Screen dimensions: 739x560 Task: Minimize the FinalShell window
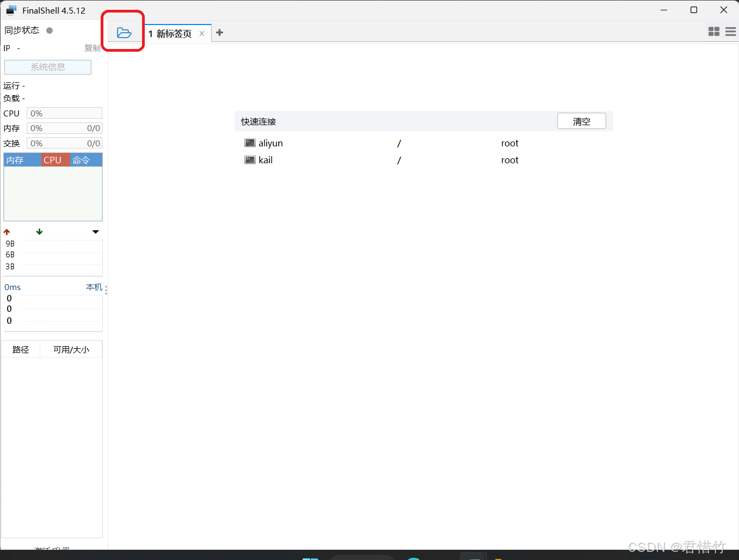coord(664,10)
